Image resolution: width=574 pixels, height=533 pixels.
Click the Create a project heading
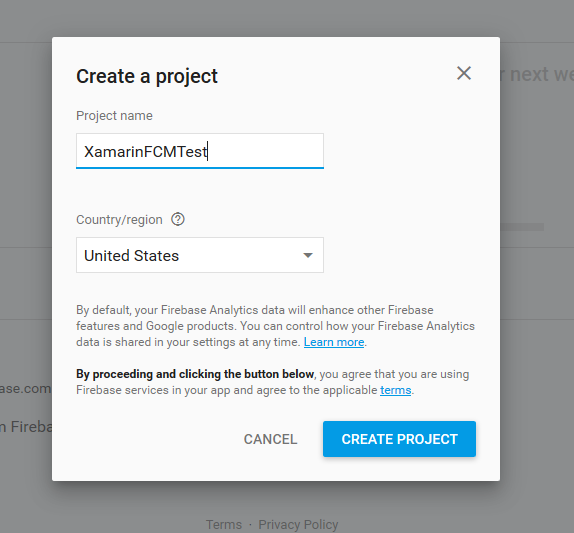coord(147,76)
